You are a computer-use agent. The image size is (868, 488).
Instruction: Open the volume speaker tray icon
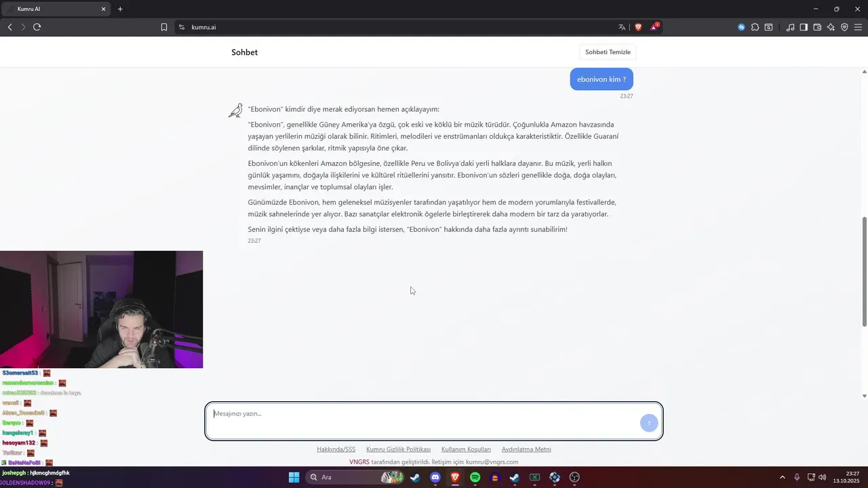[823, 477]
